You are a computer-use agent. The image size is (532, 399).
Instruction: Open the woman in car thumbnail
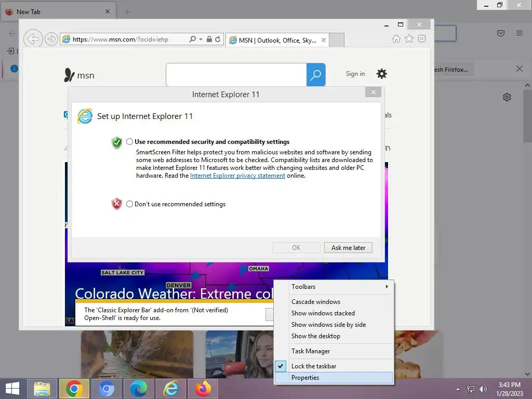(239, 354)
